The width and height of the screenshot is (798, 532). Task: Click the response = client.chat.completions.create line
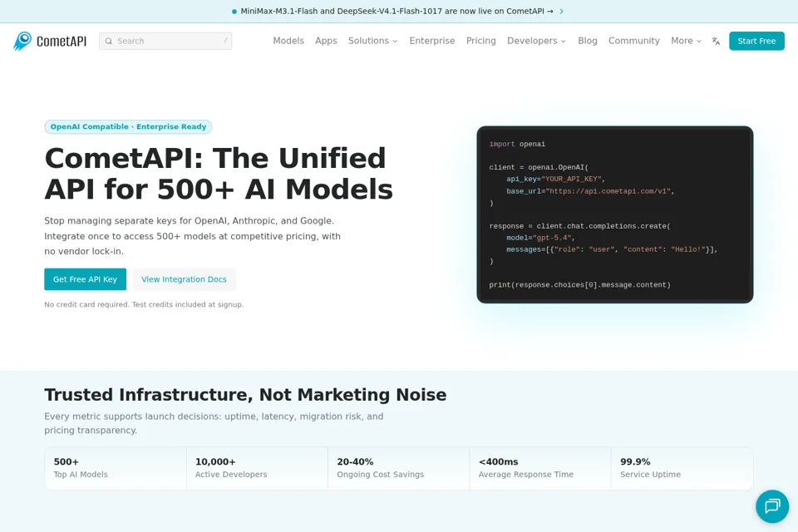click(579, 226)
